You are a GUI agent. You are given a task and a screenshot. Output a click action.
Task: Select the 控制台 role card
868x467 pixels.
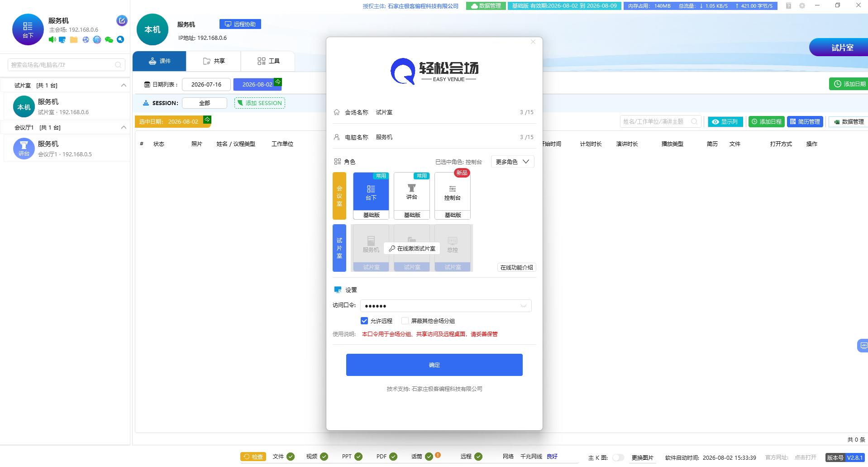tap(453, 196)
